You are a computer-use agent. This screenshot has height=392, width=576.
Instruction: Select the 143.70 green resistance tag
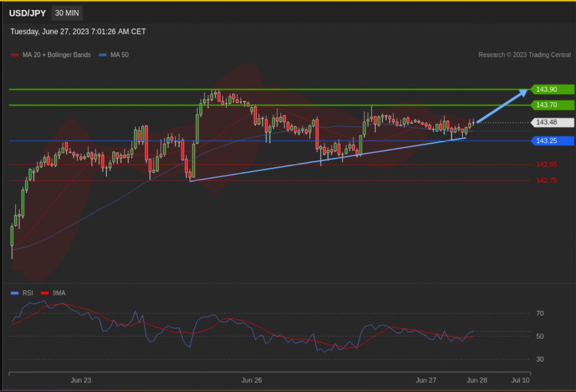[x=552, y=105]
